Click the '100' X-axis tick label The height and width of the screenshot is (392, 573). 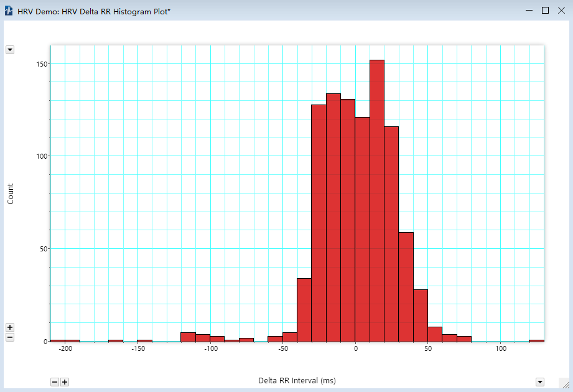click(x=501, y=348)
